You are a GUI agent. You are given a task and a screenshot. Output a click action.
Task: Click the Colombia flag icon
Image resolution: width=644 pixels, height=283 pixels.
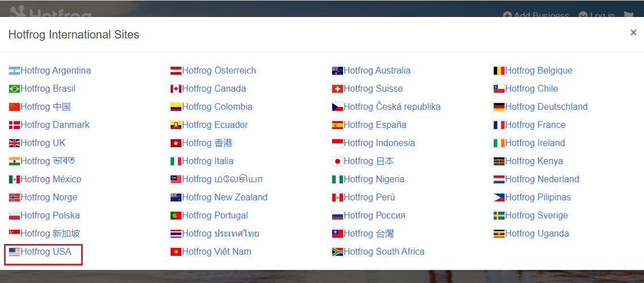click(176, 107)
